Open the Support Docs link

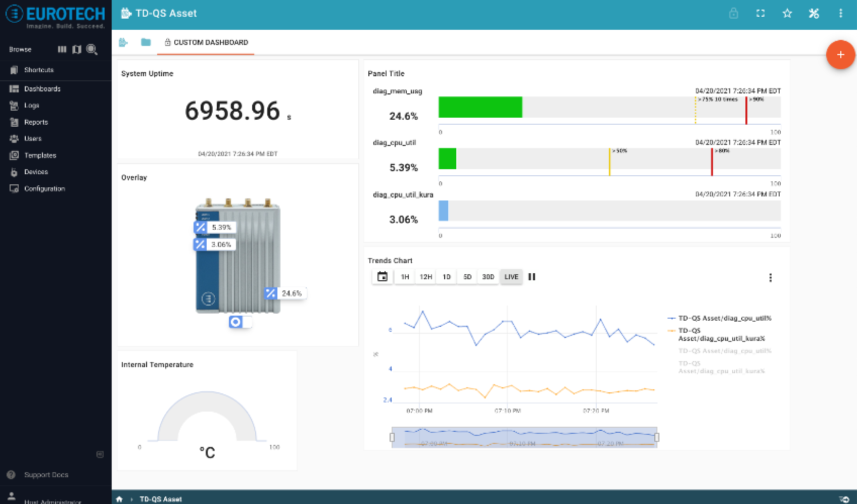point(45,474)
